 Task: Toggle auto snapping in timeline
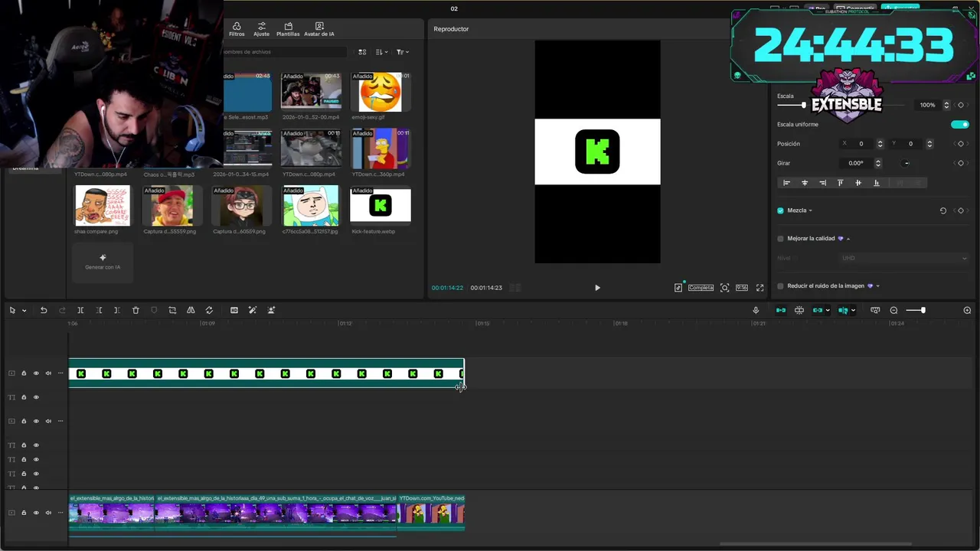(799, 310)
